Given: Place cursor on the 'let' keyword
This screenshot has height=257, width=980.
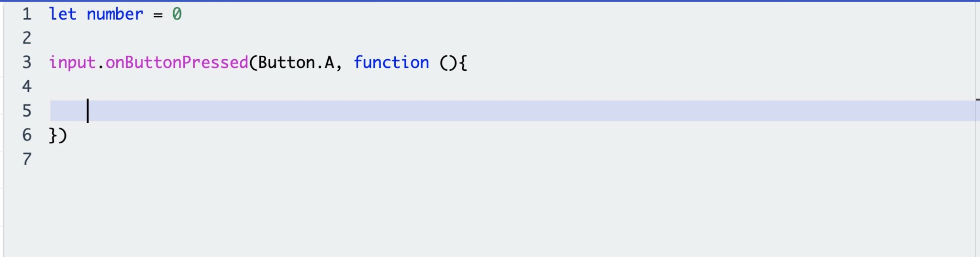Looking at the screenshot, I should pos(63,14).
